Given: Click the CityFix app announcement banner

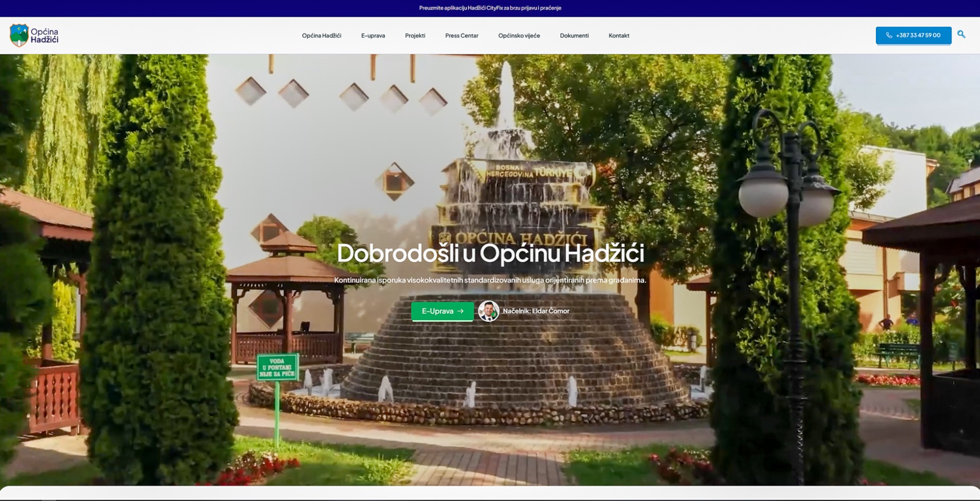Looking at the screenshot, I should point(489,8).
